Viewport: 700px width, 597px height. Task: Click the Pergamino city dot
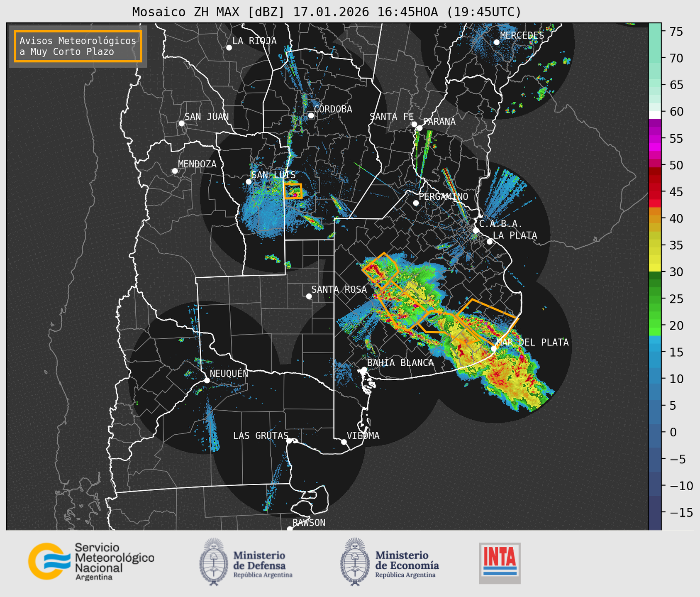pyautogui.click(x=416, y=203)
